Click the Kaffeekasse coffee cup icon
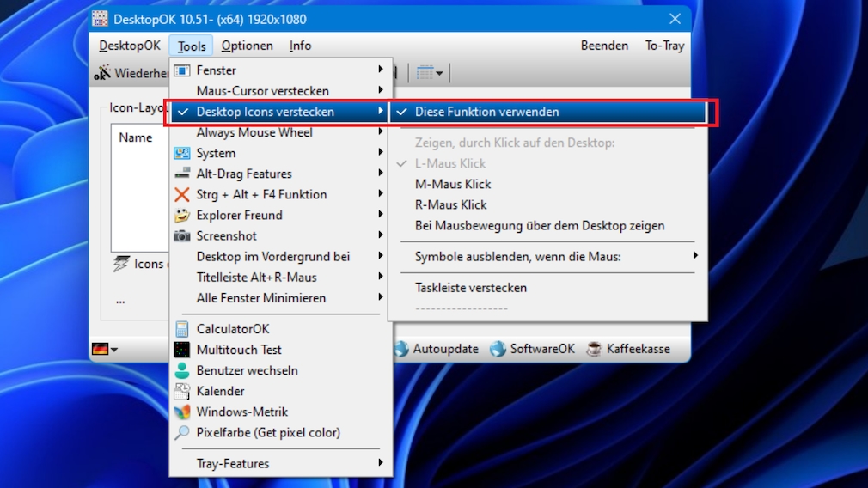 pos(594,349)
